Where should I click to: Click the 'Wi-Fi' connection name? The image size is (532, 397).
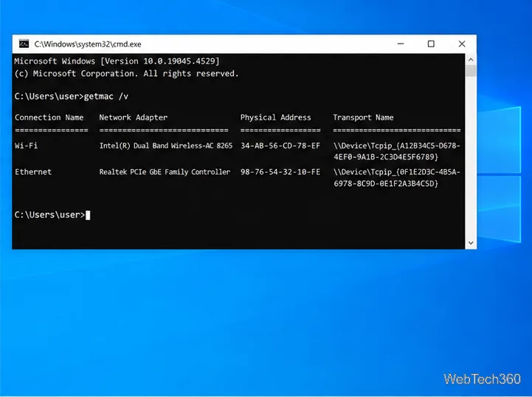click(26, 145)
